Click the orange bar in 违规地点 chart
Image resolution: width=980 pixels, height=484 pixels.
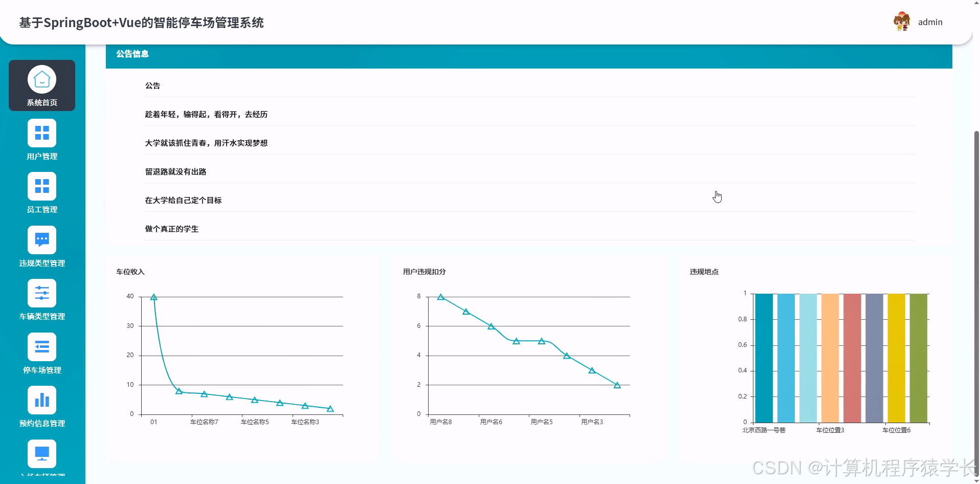click(830, 358)
